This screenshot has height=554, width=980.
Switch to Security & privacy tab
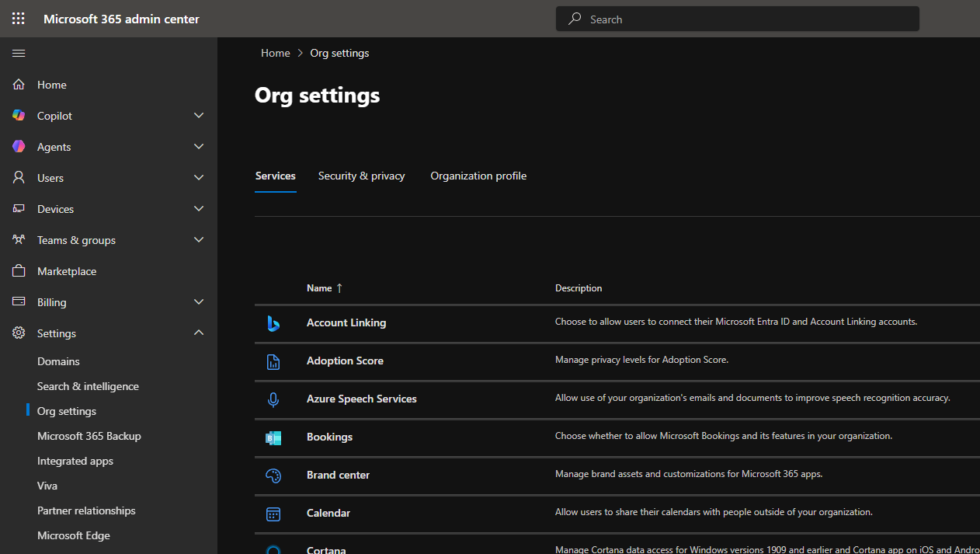click(x=361, y=176)
